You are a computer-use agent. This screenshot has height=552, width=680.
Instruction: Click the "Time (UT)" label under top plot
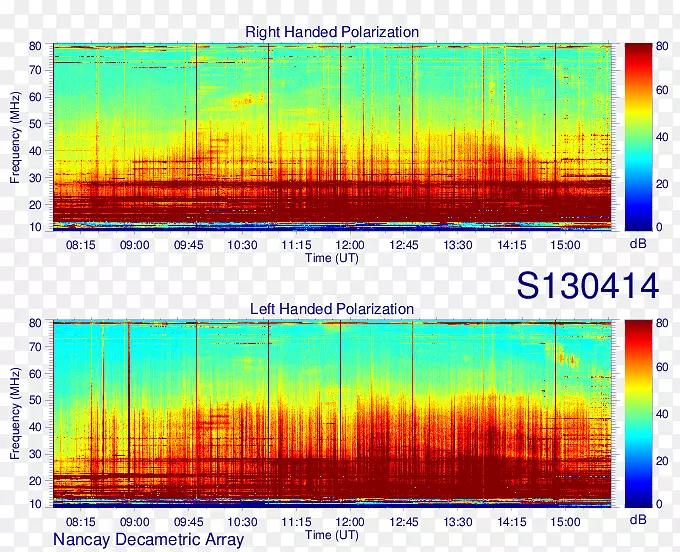332,258
